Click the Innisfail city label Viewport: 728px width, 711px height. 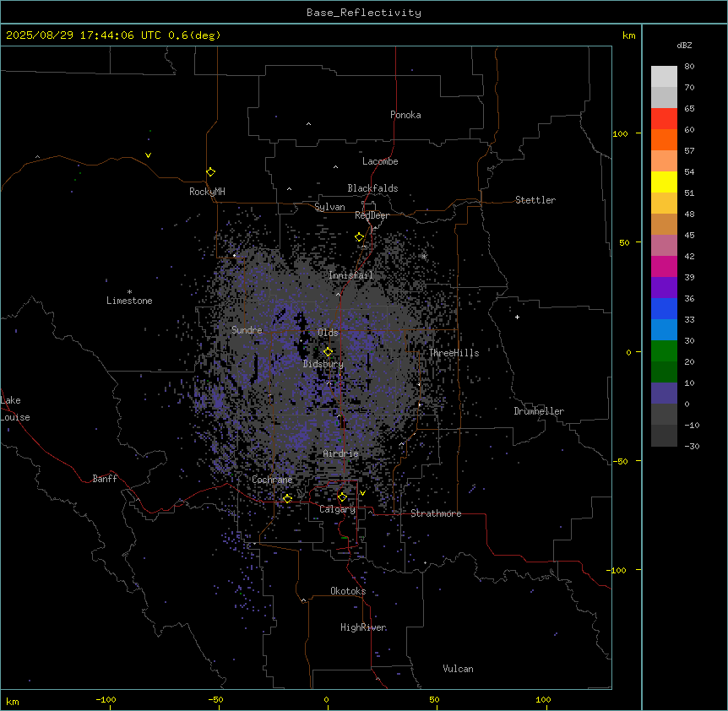(x=351, y=275)
